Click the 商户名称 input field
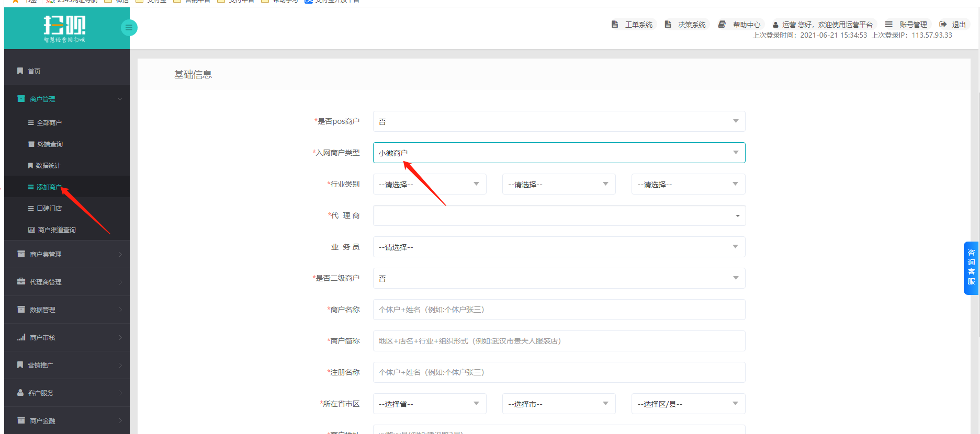Screen dimensions: 980x434 click(559, 310)
